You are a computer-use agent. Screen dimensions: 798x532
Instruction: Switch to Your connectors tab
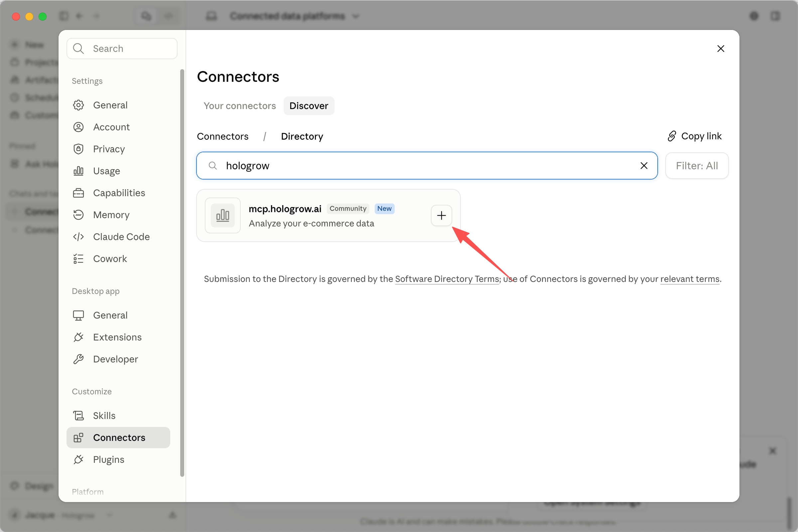click(239, 106)
